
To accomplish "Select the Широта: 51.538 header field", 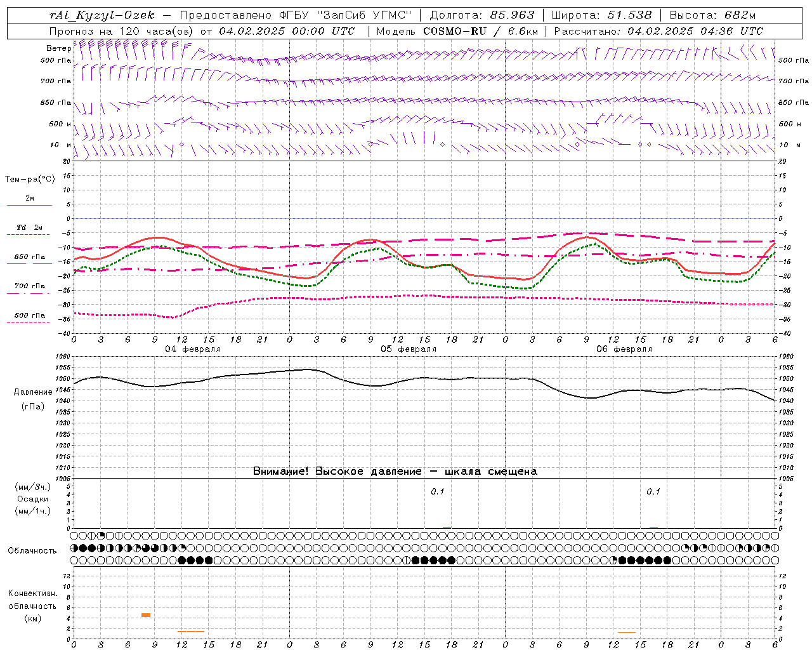I will click(602, 15).
